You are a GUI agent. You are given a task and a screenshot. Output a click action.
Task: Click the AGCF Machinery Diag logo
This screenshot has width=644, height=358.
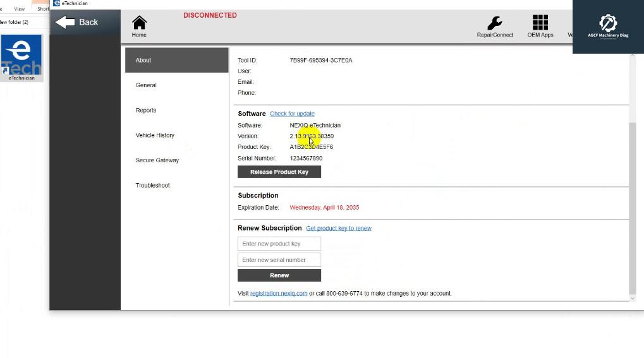(608, 27)
